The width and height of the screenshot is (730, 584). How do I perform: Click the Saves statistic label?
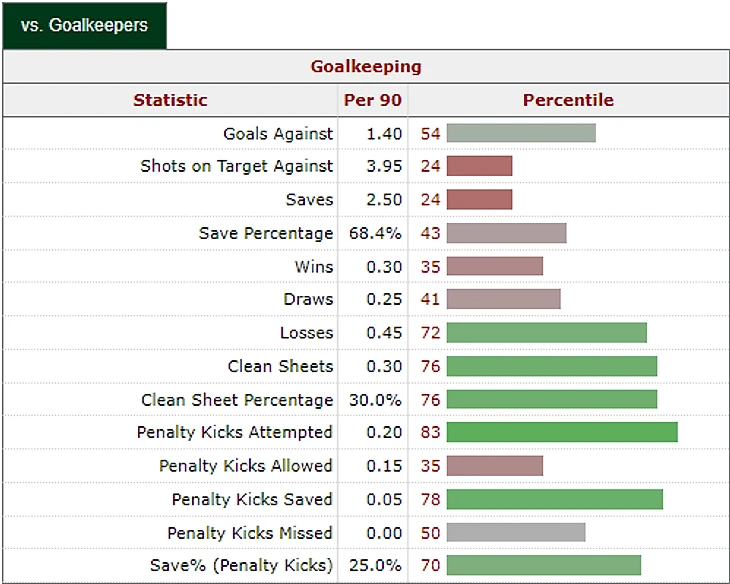[309, 200]
